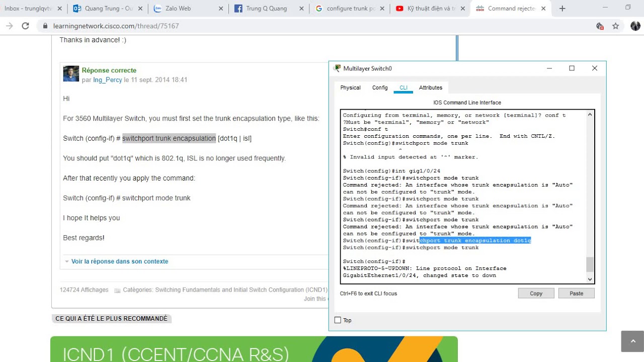Image resolution: width=644 pixels, height=362 pixels.
Task: Reload the current page
Action: click(x=25, y=26)
